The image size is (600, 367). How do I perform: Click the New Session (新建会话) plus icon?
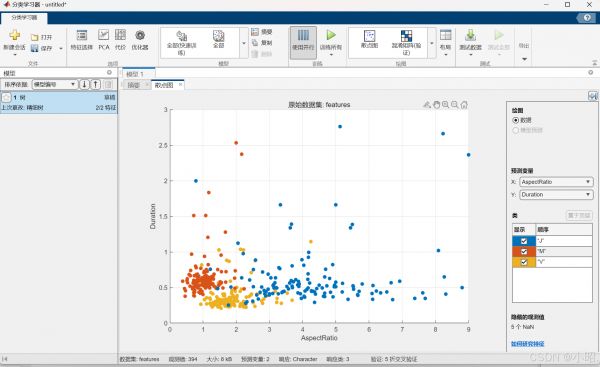(15, 35)
